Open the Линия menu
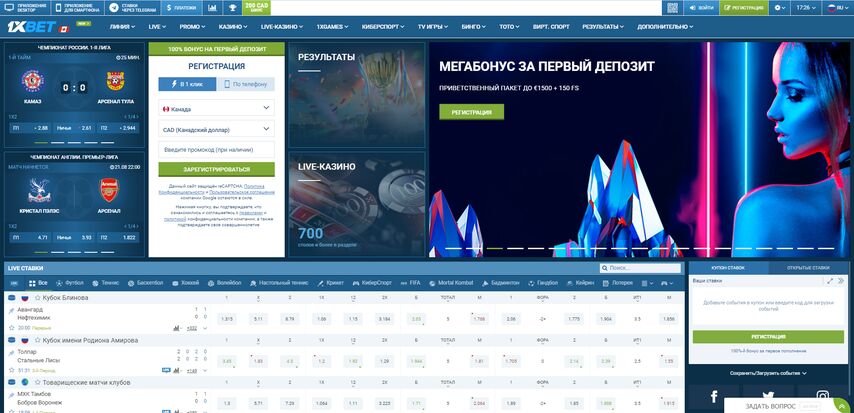The height and width of the screenshot is (413, 854). 123,27
